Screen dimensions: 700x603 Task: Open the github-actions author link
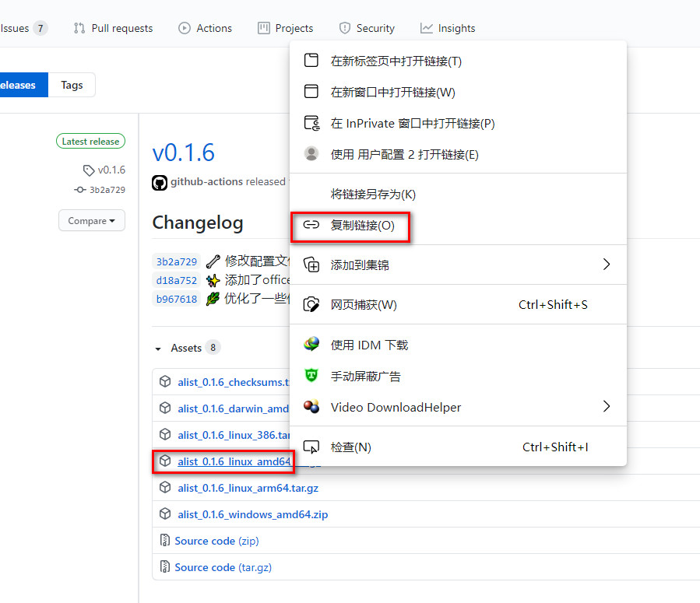tap(206, 181)
